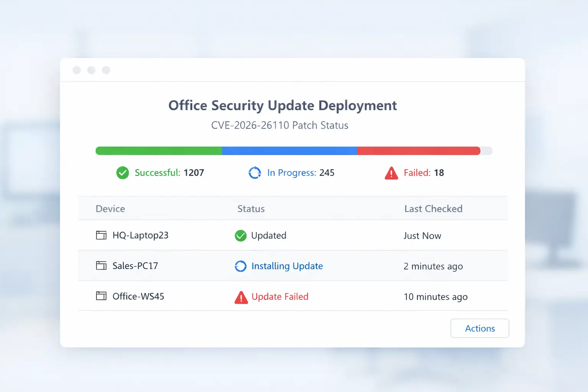The height and width of the screenshot is (392, 588).
Task: Click the green Successful checkmark icon
Action: click(122, 173)
